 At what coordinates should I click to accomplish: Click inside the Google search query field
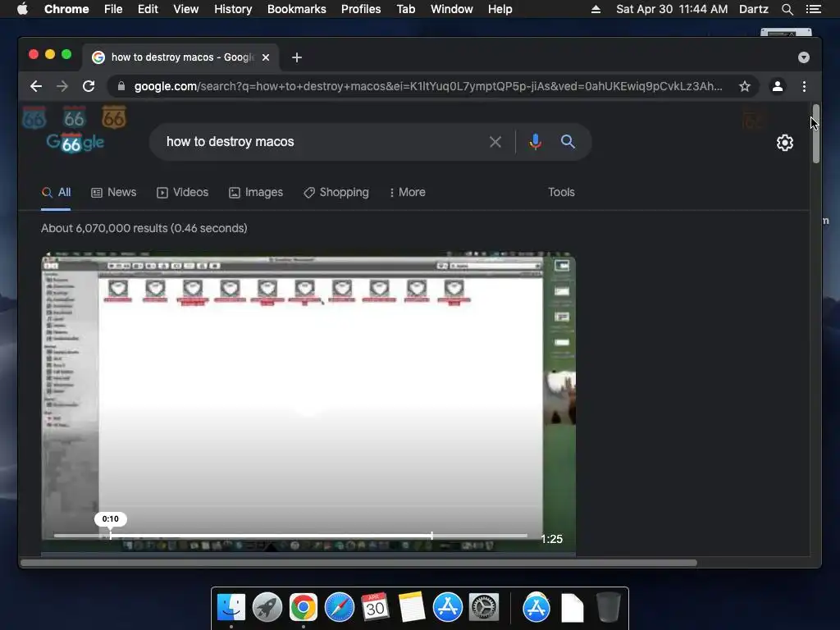point(322,142)
